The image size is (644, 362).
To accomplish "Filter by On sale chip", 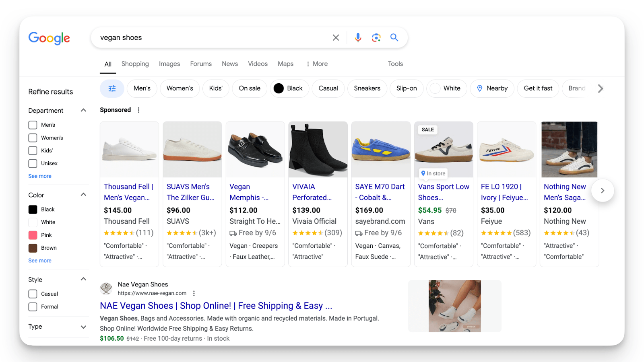I will 250,88.
